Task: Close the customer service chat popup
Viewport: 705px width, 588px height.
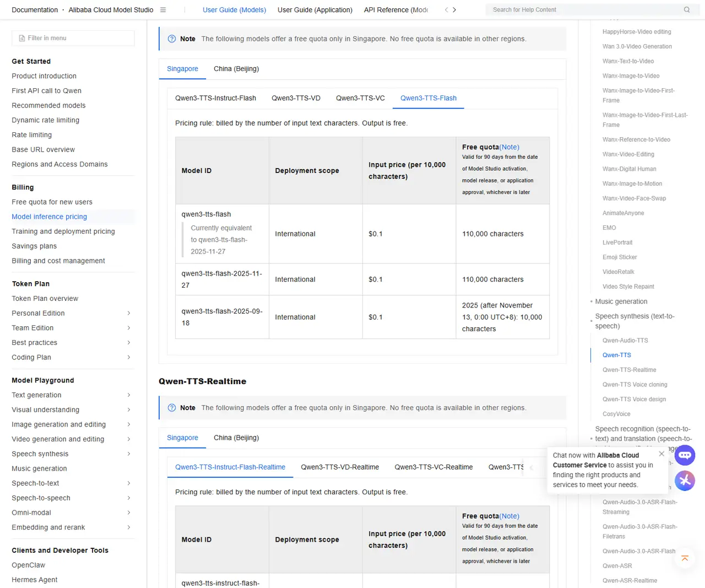Action: (x=661, y=454)
